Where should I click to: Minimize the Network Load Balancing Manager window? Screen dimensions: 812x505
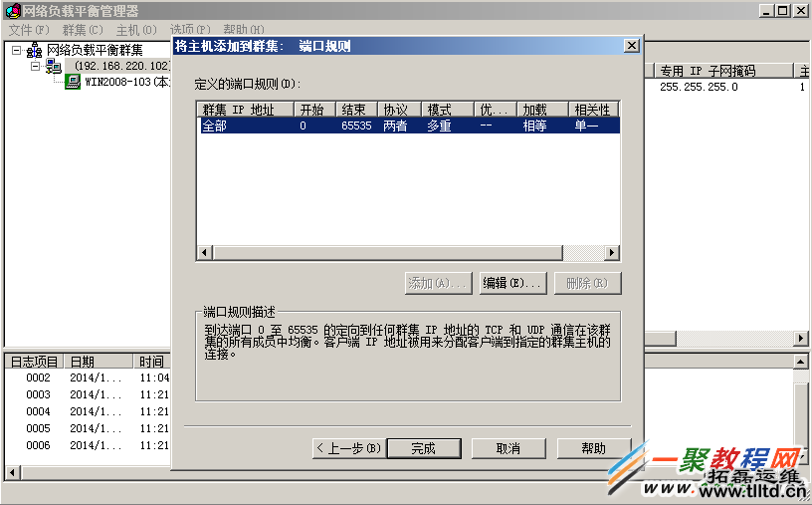click(767, 11)
